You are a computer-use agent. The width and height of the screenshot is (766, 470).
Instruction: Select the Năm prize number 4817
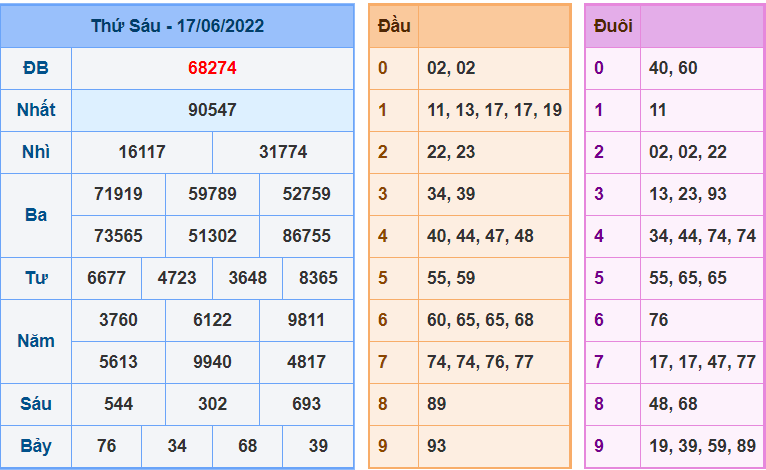[306, 362]
